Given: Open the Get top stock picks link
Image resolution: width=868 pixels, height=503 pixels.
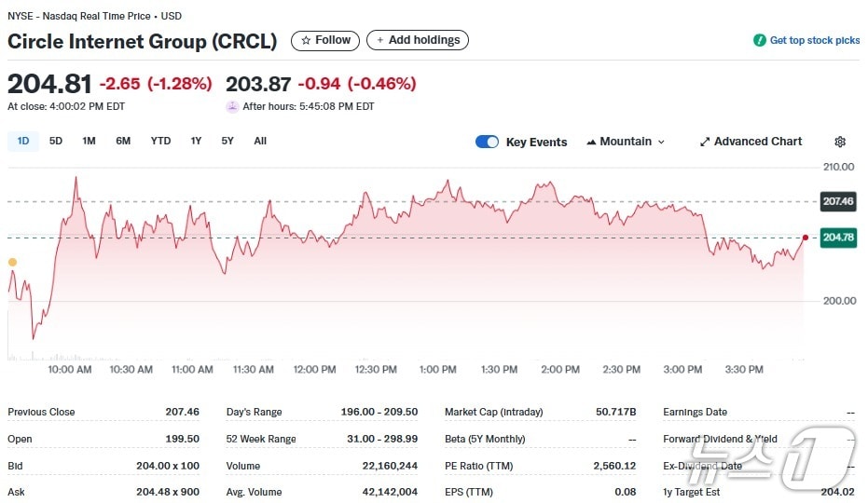Looking at the screenshot, I should (814, 41).
